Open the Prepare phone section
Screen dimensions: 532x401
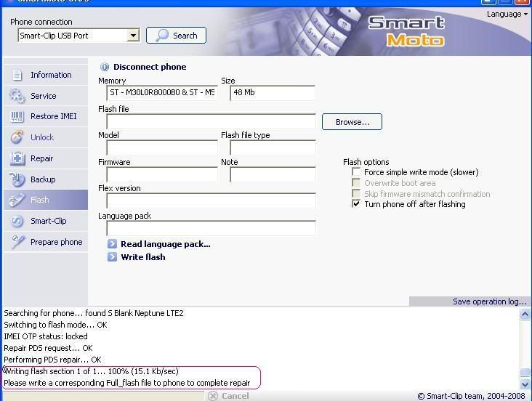tap(46, 242)
